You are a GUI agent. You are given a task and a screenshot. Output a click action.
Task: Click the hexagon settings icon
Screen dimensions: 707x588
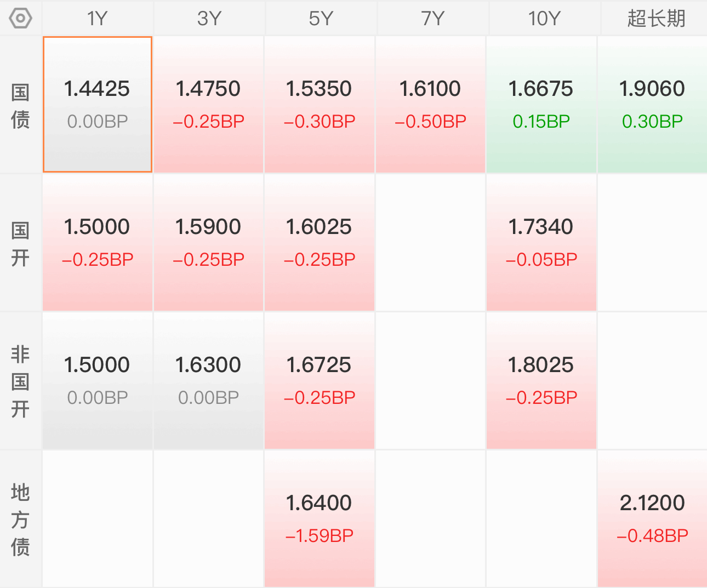(x=20, y=18)
